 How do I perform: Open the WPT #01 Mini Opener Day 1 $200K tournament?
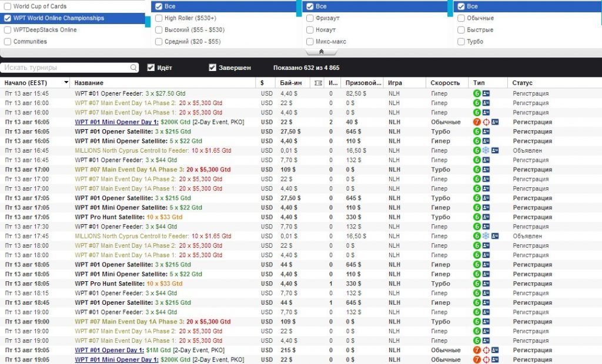coord(112,122)
